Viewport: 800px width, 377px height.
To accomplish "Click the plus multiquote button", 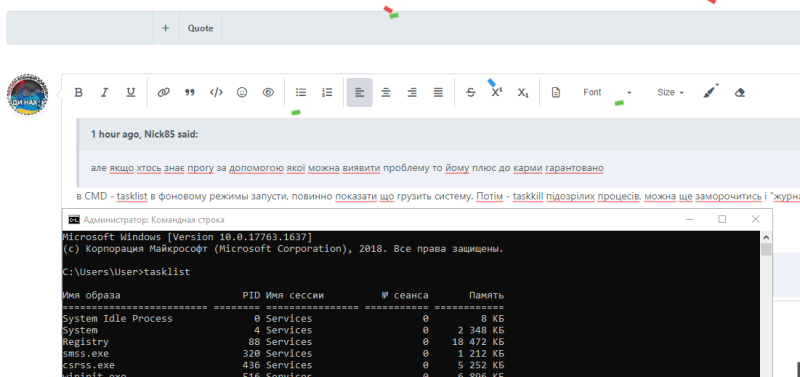I will pos(165,28).
